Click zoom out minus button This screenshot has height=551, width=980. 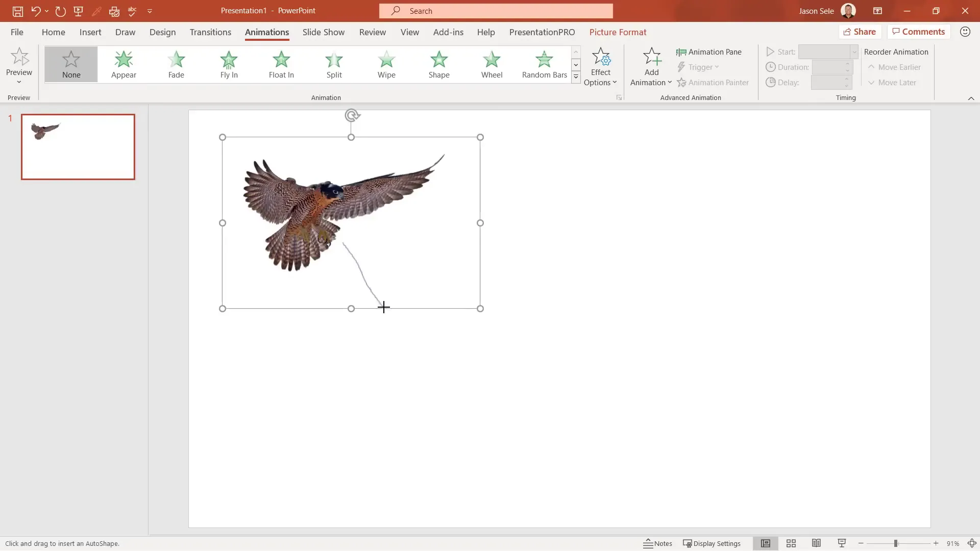point(861,543)
